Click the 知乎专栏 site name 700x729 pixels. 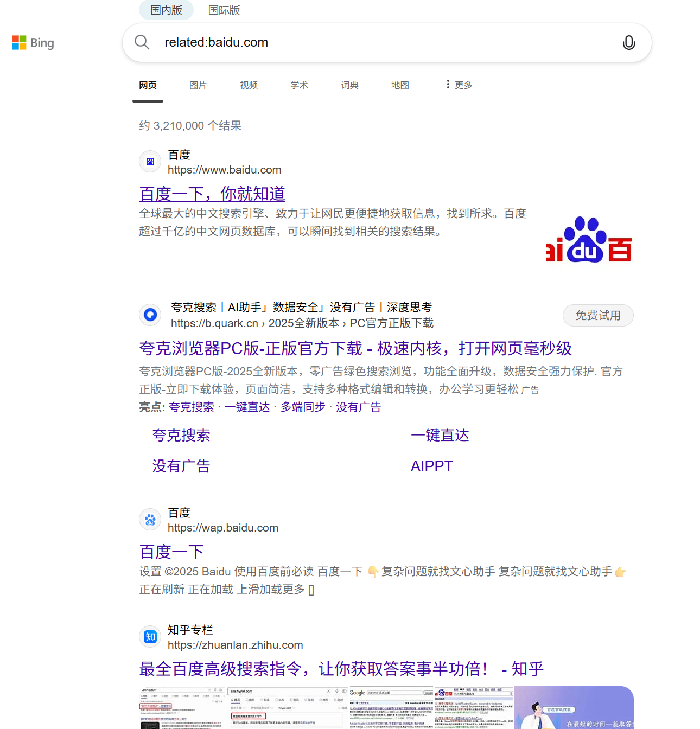[190, 630]
